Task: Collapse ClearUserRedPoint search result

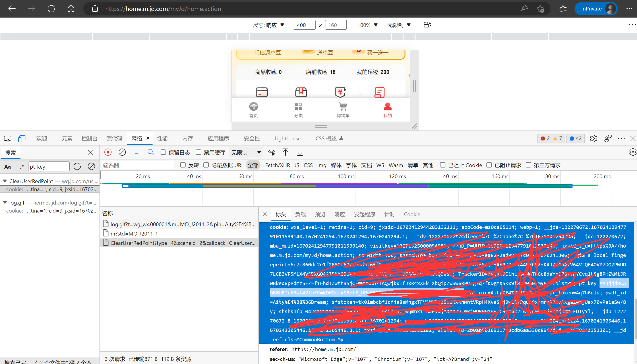Action: click(x=5, y=181)
